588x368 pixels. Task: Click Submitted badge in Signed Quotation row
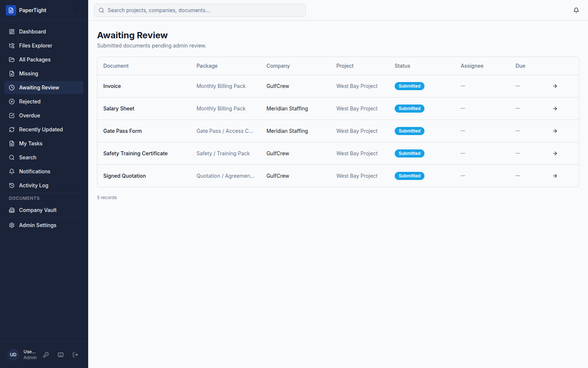(409, 176)
